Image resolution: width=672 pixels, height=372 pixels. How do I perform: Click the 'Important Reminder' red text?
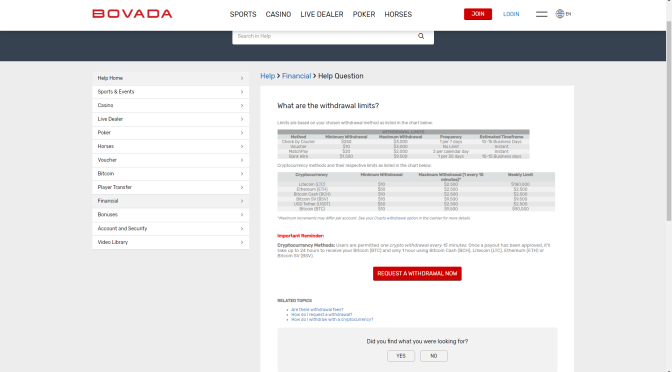(300, 236)
